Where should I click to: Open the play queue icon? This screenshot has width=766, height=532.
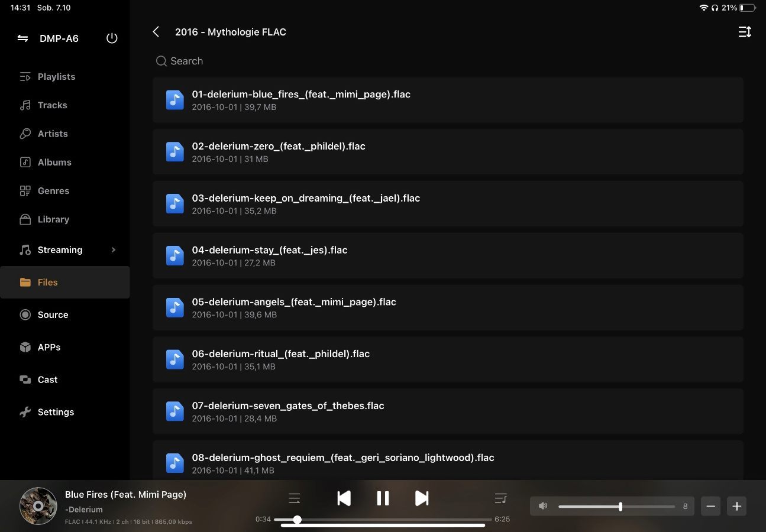point(500,498)
